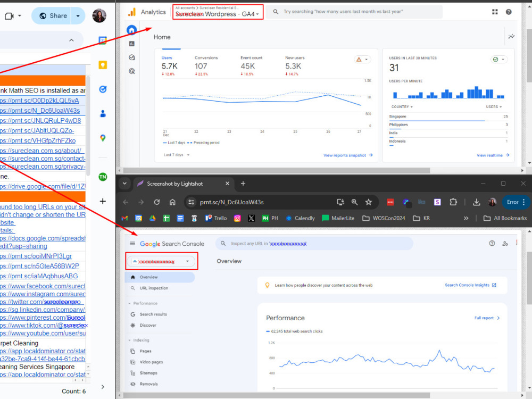Click the Search Console help icon
Screen dimensions: 532x399
pos(492,243)
